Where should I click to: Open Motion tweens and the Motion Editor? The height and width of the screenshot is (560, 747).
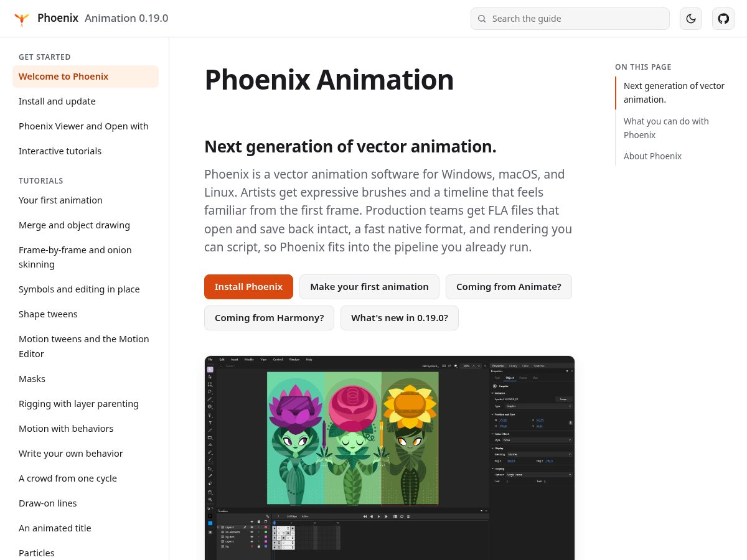coord(85,347)
